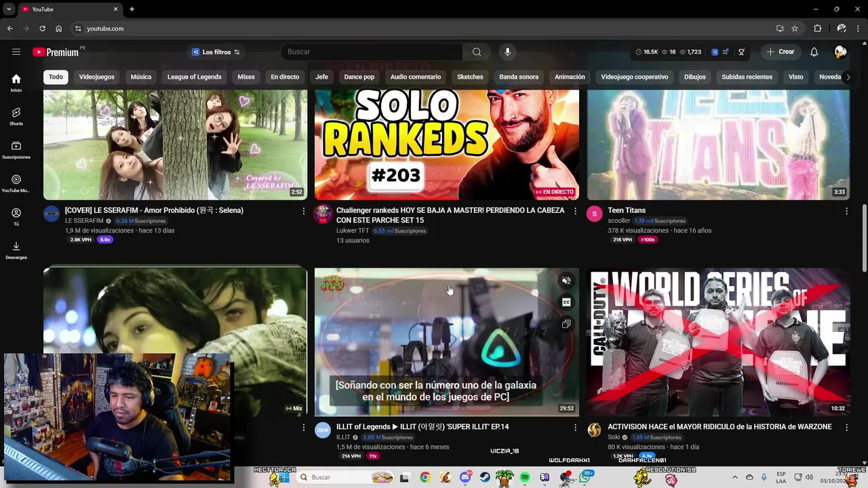Open Descargas in the sidebar
868x488 pixels.
(16, 250)
